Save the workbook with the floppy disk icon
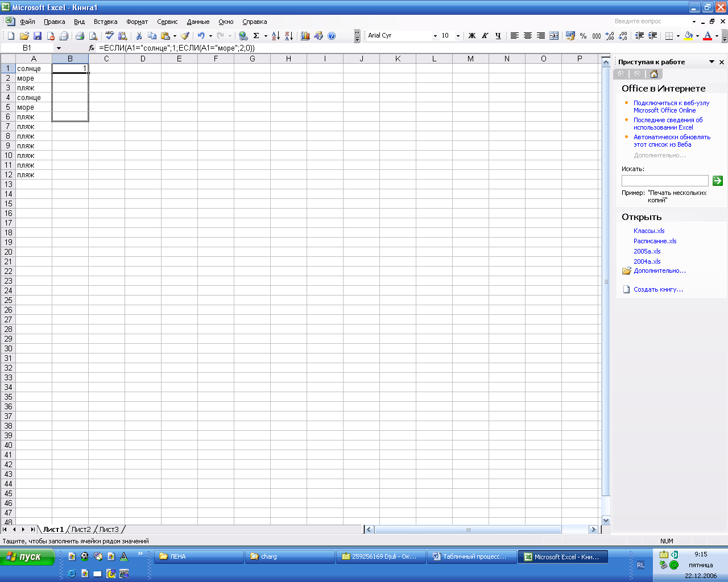The image size is (728, 582). 38,36
